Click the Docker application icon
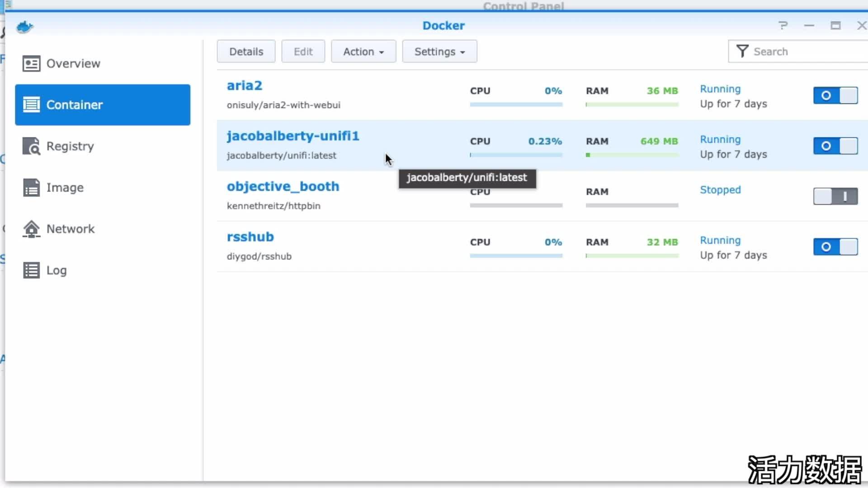 point(24,27)
